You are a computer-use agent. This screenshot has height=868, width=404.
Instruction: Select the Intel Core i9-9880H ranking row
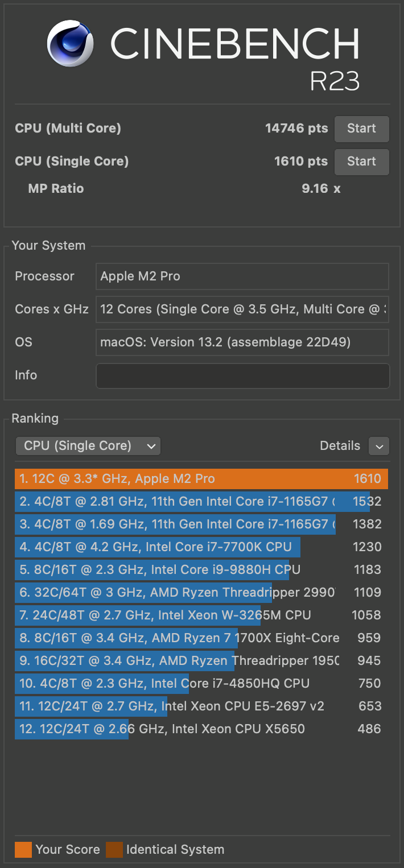pos(201,569)
